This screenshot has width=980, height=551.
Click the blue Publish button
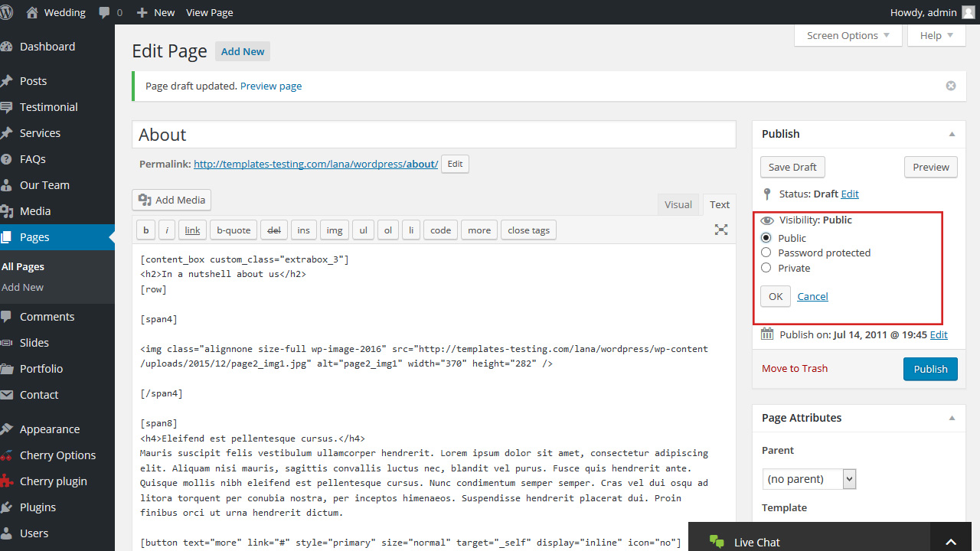pyautogui.click(x=930, y=369)
